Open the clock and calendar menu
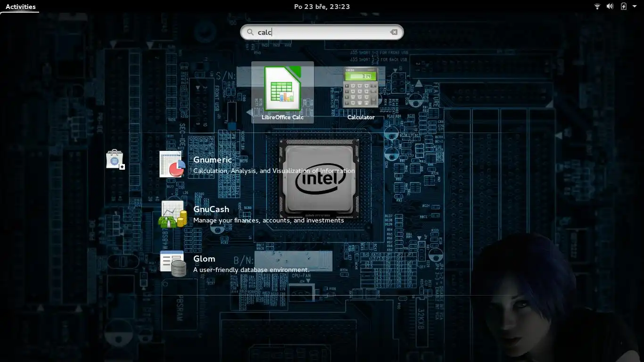Screen dimensions: 644x362 [322, 7]
